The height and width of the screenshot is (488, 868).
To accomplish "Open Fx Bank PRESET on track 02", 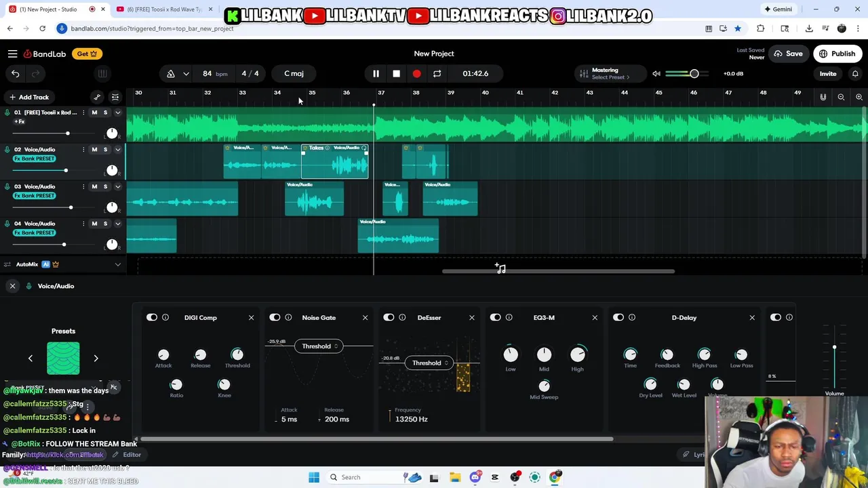I will [35, 159].
